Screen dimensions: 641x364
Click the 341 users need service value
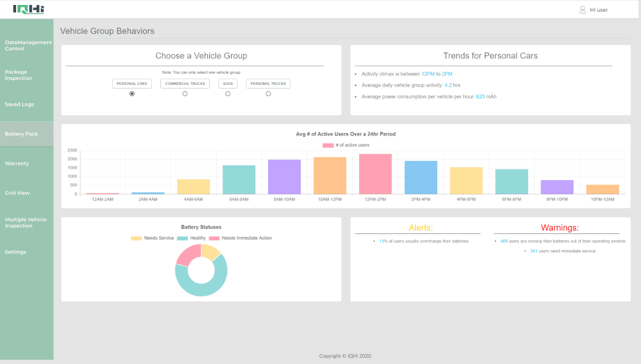coord(534,251)
